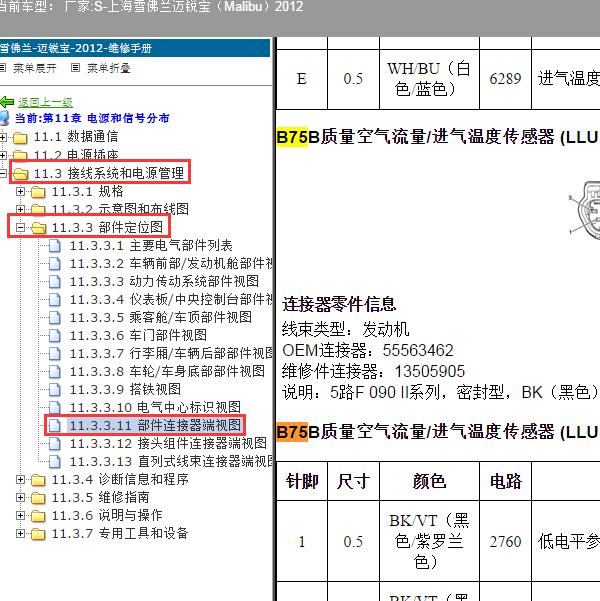Screen dimensions: 600x601
Task: Open 11.3.3.8 车轮/车身底部部件视图
Action: point(167,371)
